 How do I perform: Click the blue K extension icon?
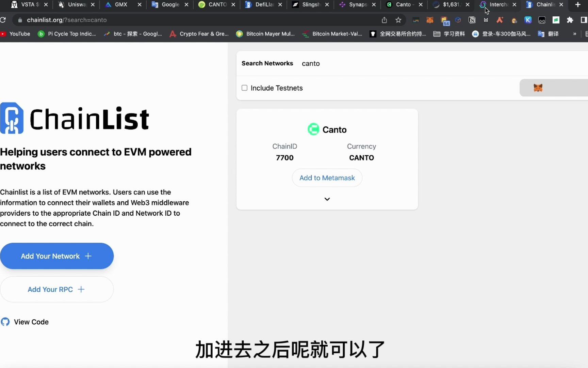pyautogui.click(x=528, y=20)
